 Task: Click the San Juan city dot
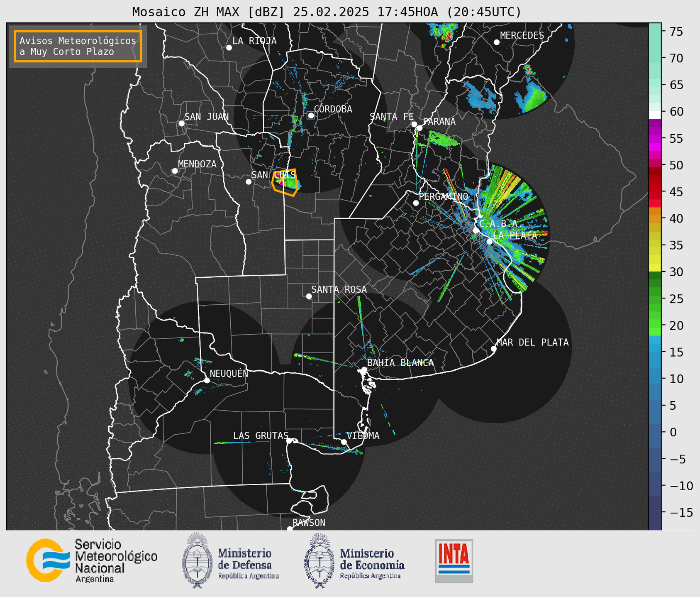[x=181, y=123]
